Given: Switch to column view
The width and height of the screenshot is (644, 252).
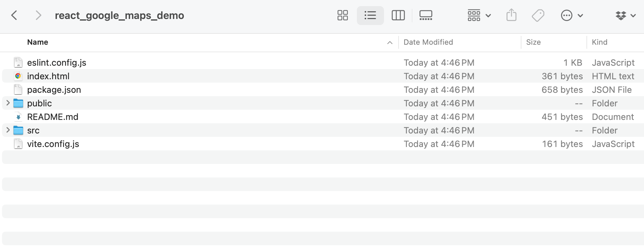Looking at the screenshot, I should (398, 15).
